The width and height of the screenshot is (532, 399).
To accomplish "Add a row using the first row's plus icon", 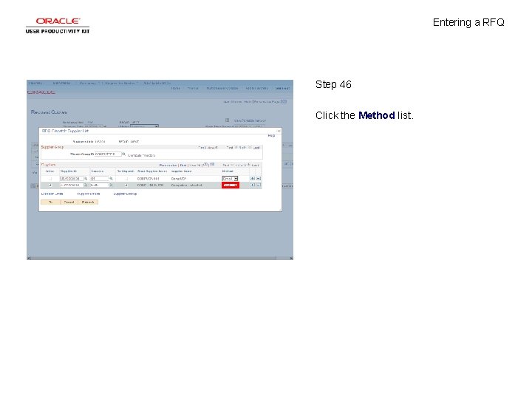I will coord(253,179).
